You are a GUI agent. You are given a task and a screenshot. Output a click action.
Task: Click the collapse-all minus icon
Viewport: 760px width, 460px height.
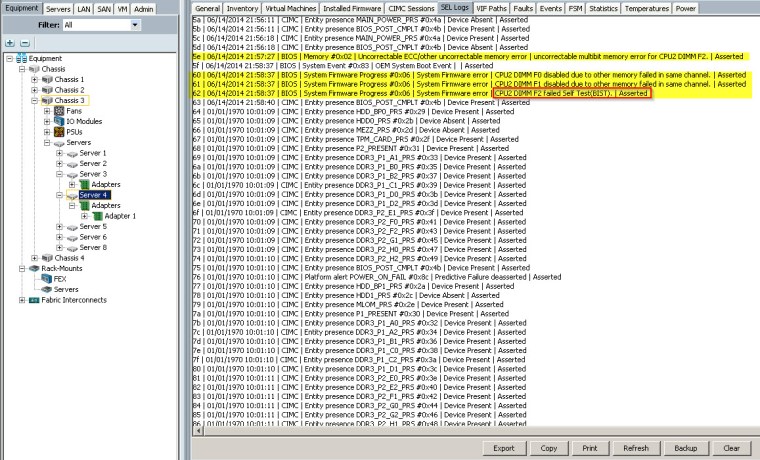[x=25, y=43]
